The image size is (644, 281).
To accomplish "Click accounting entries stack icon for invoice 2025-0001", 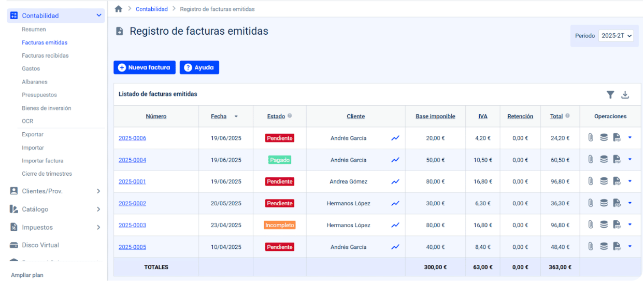I will click(604, 181).
